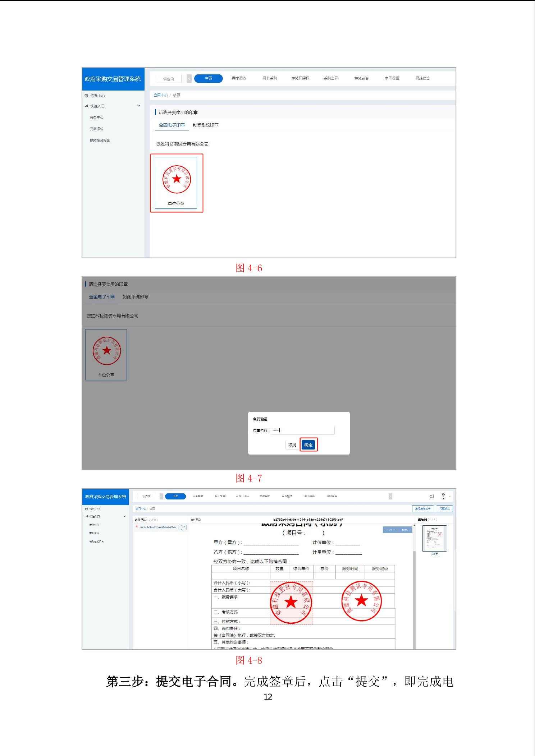Click the right scroll arrow in 图 4-8 navigation
This screenshot has width=535, height=756.
390,496
